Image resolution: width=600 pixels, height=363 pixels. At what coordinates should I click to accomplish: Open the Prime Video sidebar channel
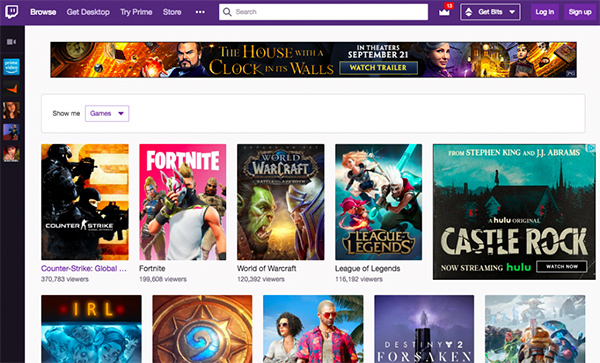(11, 67)
